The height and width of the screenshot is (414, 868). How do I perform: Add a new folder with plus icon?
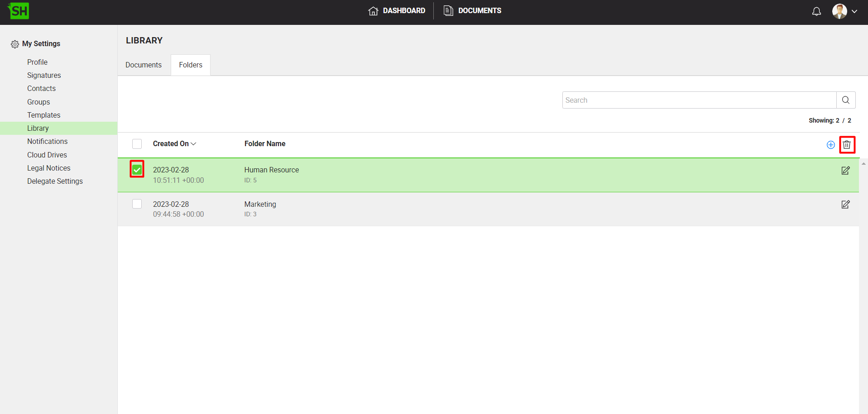click(830, 145)
